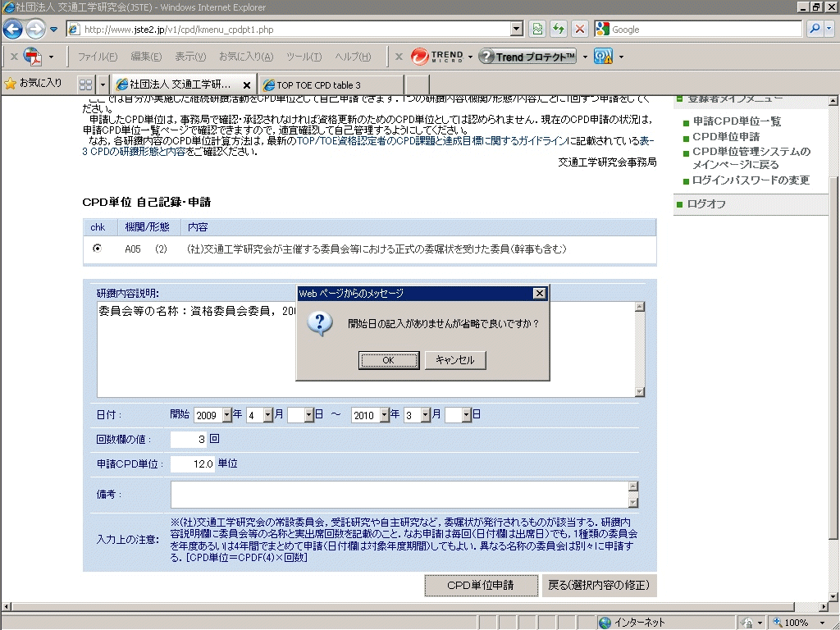Image resolution: width=840 pixels, height=630 pixels.
Task: Click the Google search box
Action: tap(698, 29)
